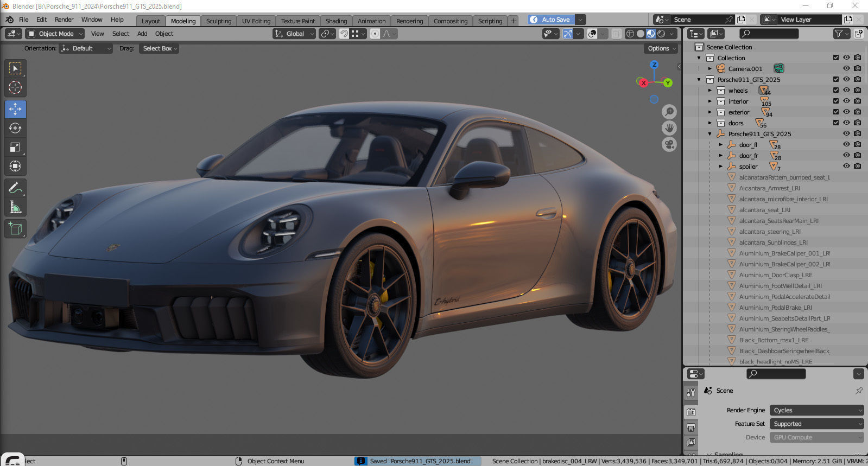Collapse the Porsche911_GTS_2025 armature tree
The height and width of the screenshot is (466, 868).
click(x=709, y=134)
